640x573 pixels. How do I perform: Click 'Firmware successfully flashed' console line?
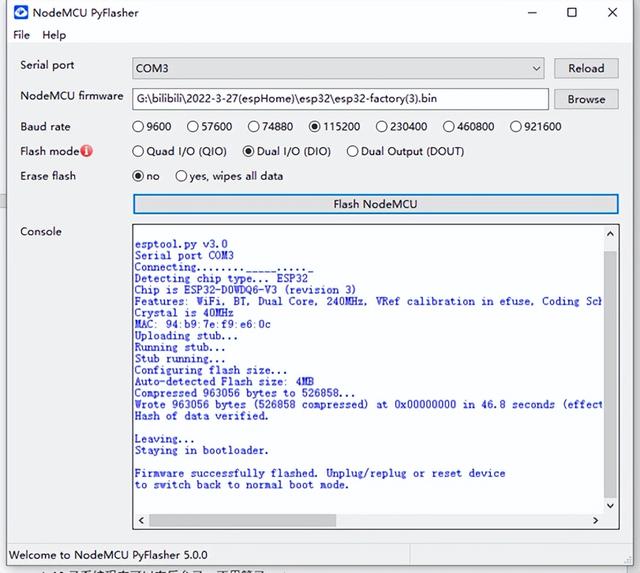320,473
